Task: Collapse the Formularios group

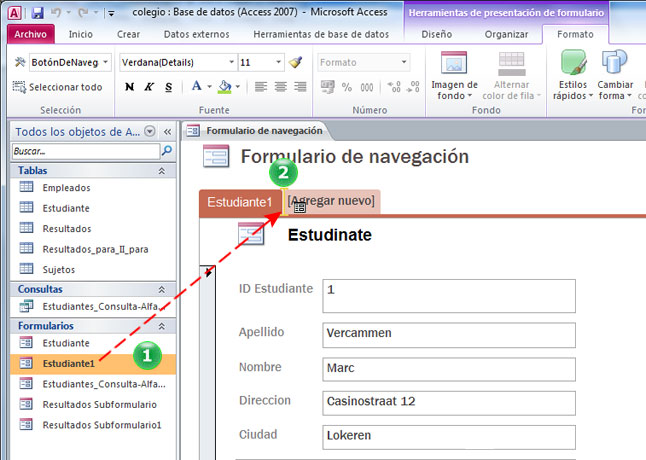Action: 162,326
